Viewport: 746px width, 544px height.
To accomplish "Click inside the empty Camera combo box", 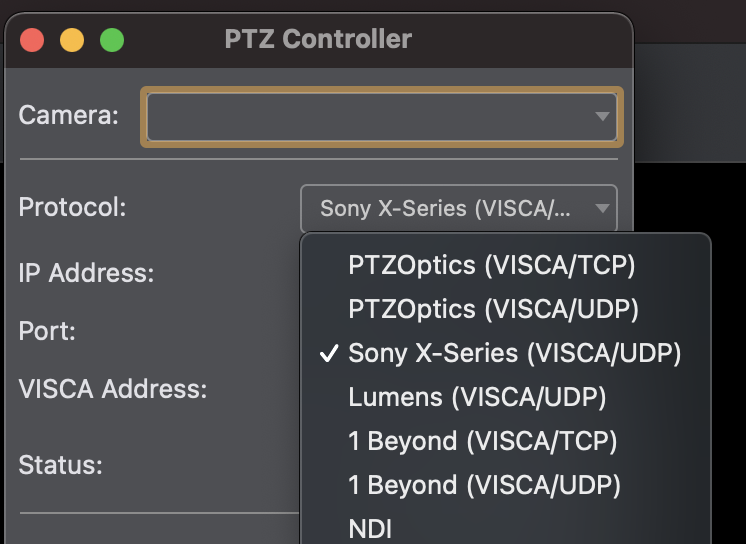I will tap(382, 117).
